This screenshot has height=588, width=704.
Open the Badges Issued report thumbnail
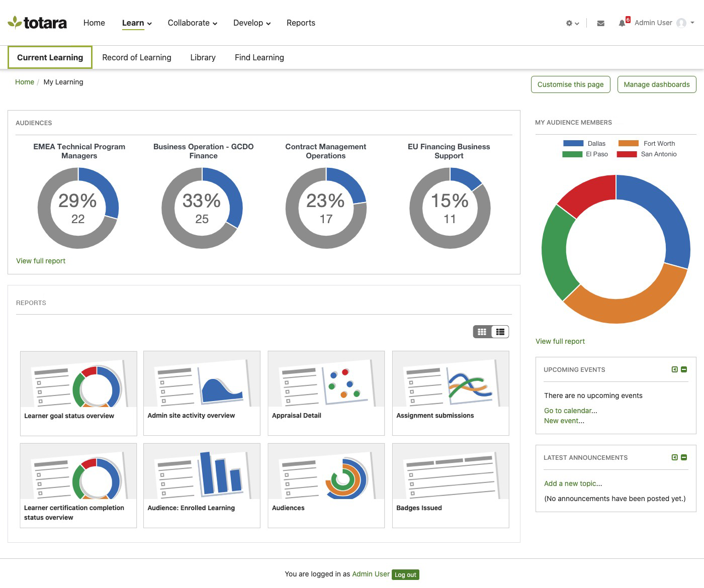click(450, 484)
